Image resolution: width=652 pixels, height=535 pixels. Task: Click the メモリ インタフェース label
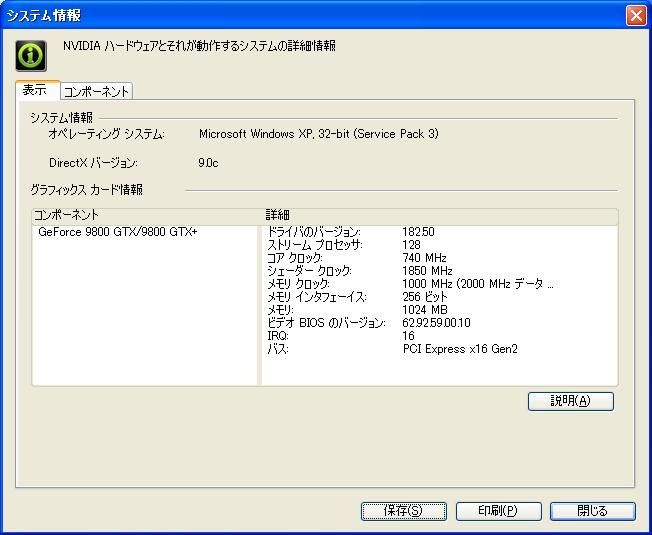(317, 297)
